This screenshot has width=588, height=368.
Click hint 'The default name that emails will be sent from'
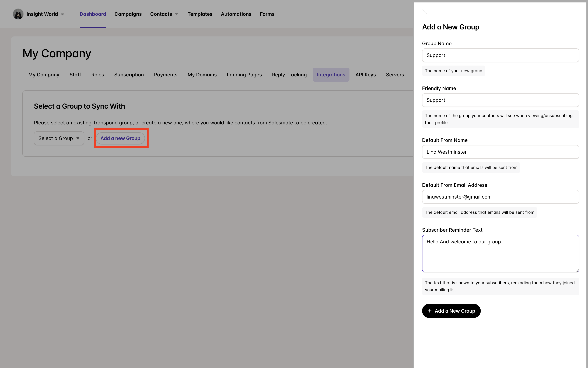(471, 168)
